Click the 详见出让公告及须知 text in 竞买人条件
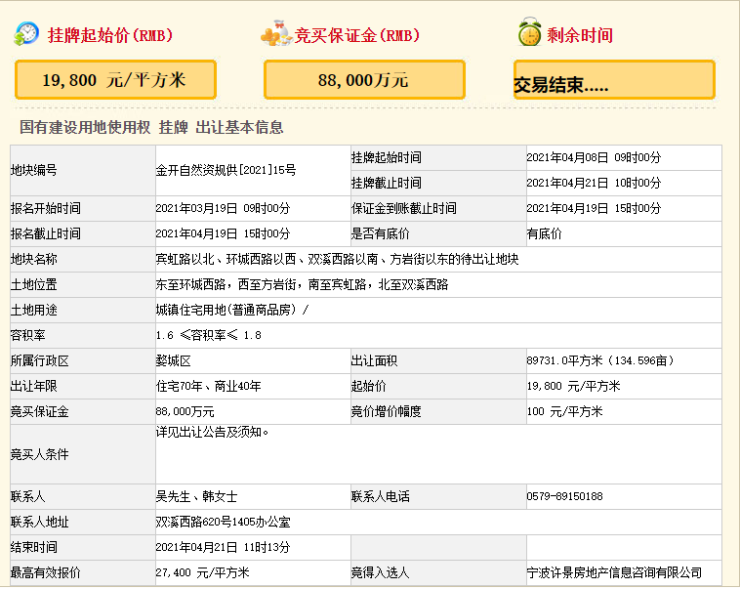 pos(212,433)
